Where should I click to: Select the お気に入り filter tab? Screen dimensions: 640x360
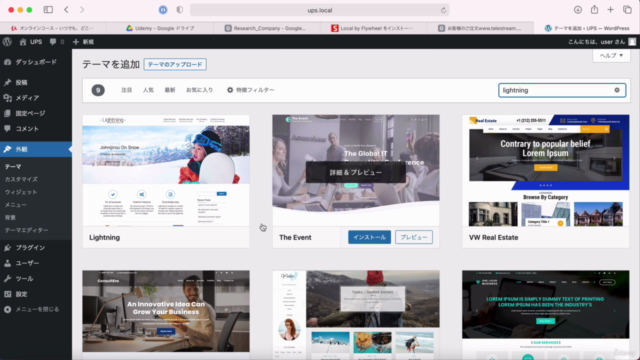[200, 90]
